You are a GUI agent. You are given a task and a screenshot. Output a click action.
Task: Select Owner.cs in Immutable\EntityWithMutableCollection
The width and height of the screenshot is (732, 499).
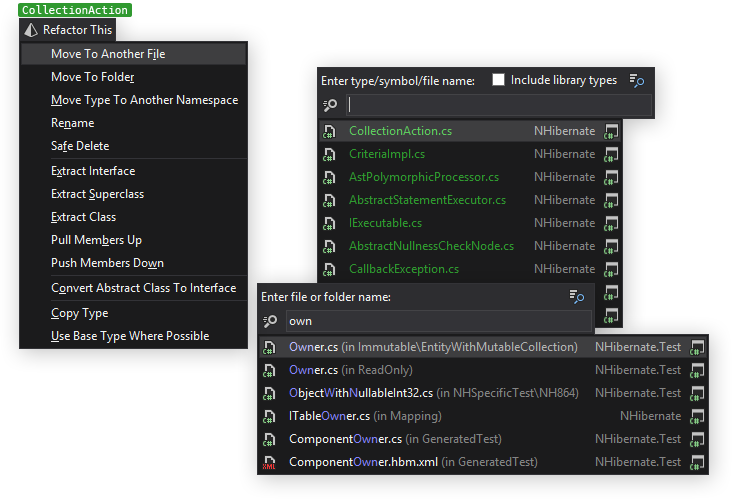433,347
